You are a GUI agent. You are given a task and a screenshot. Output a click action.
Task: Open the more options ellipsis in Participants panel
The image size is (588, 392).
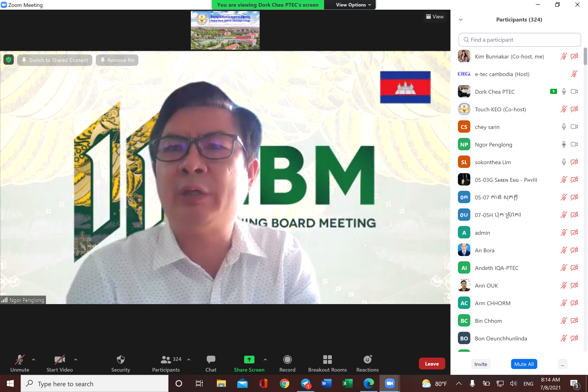562,364
